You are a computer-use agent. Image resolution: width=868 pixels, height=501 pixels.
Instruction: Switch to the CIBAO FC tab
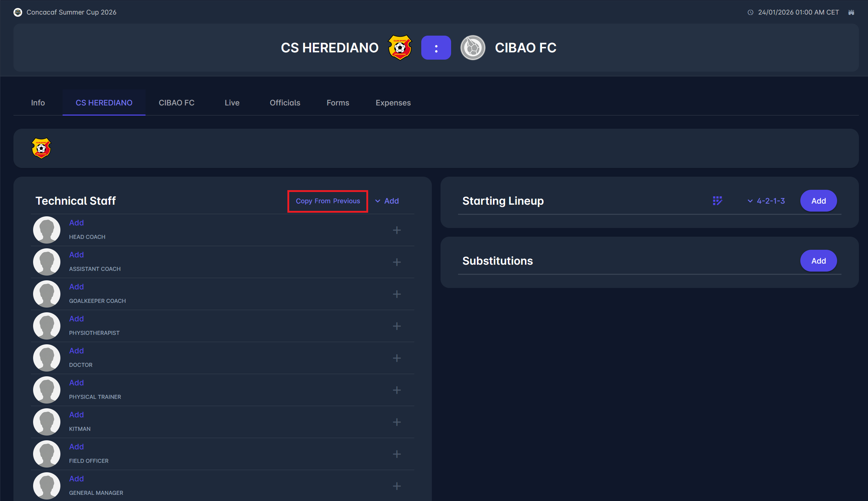click(176, 103)
